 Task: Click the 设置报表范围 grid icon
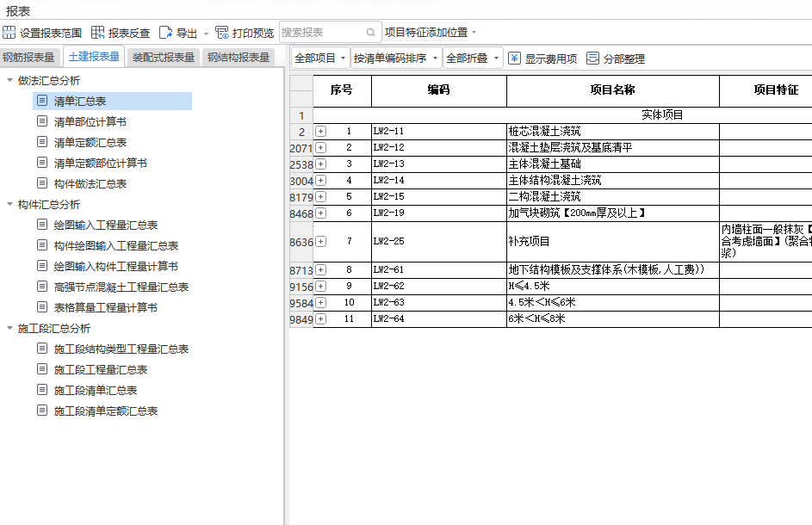(x=9, y=34)
